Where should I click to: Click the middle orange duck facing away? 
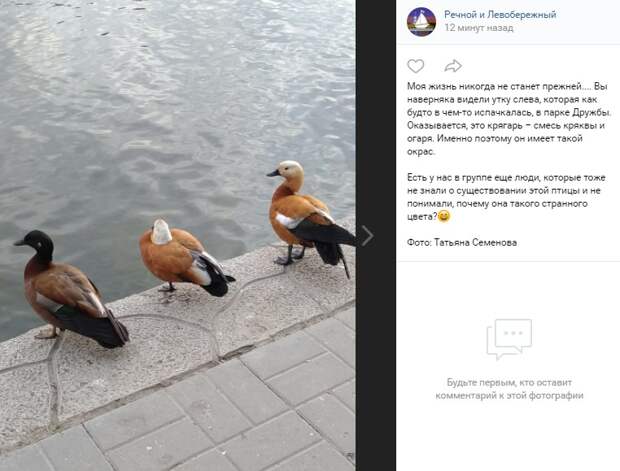tap(184, 256)
